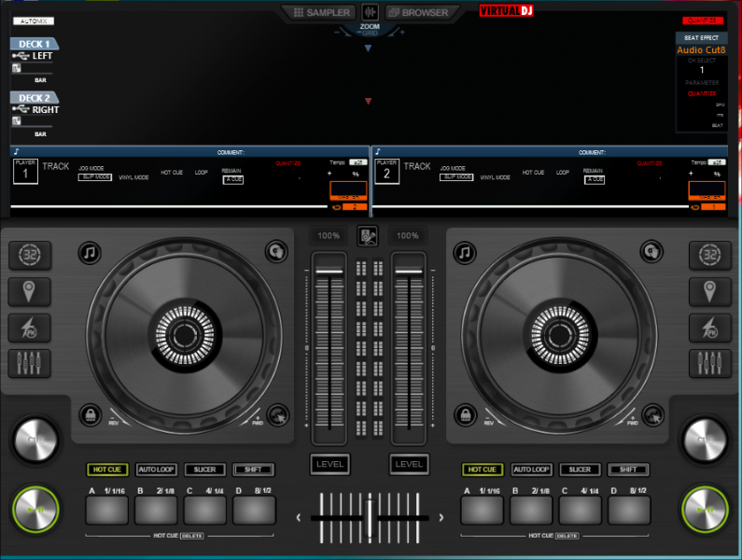Toggle A.CUE on player 2
Image resolution: width=742 pixels, height=560 pixels.
595,180
